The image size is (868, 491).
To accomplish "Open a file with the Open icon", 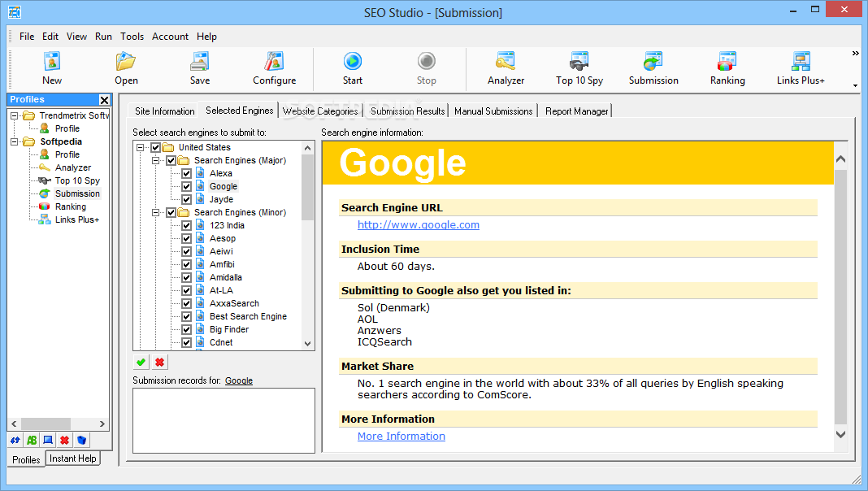I will pyautogui.click(x=126, y=68).
